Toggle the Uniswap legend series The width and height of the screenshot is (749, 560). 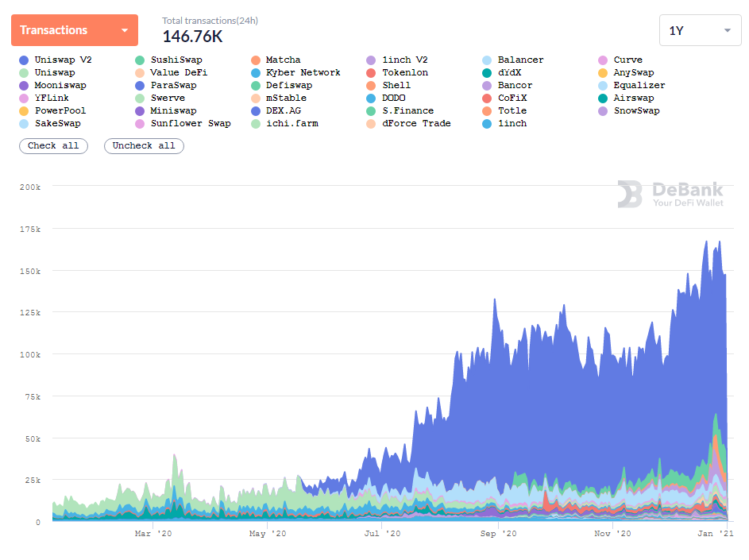tap(48, 72)
